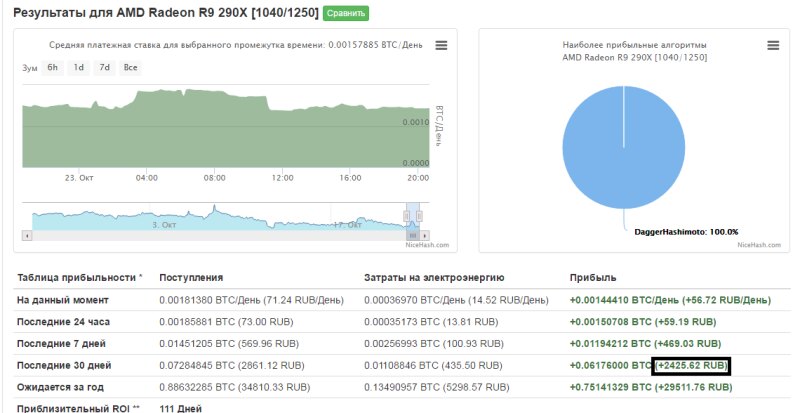Open the pie chart hamburger menu
This screenshot has height=413, width=800.
pyautogui.click(x=772, y=46)
